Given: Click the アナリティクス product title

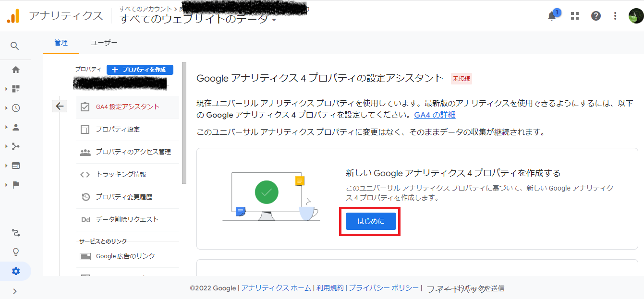Looking at the screenshot, I should pyautogui.click(x=66, y=16).
